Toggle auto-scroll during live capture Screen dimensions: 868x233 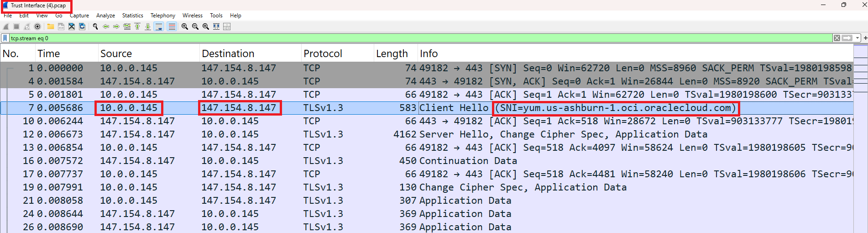pos(159,26)
